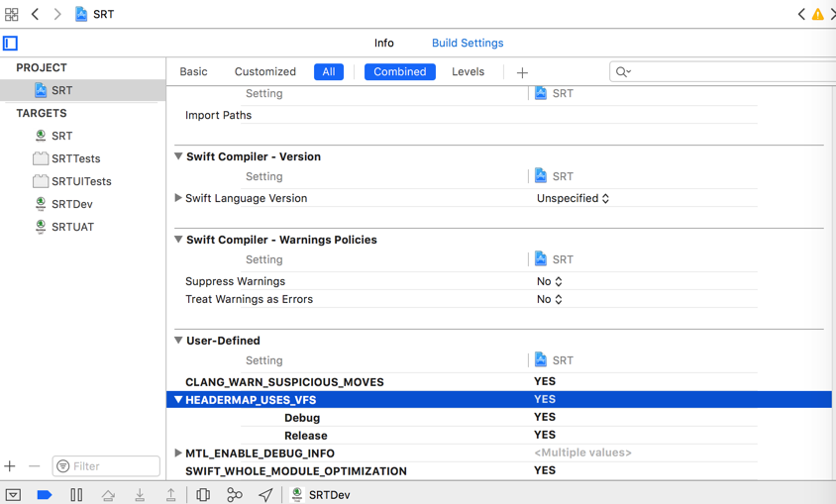This screenshot has width=836, height=504.
Task: Go back in navigation history
Action: 36,15
